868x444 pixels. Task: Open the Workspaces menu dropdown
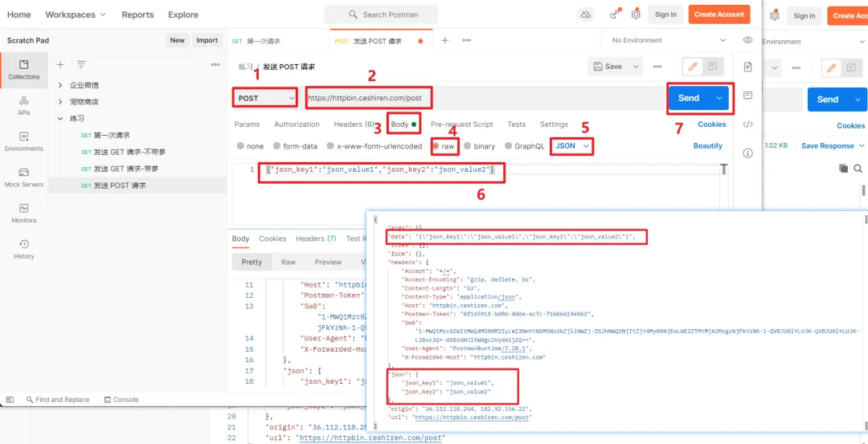(x=76, y=15)
